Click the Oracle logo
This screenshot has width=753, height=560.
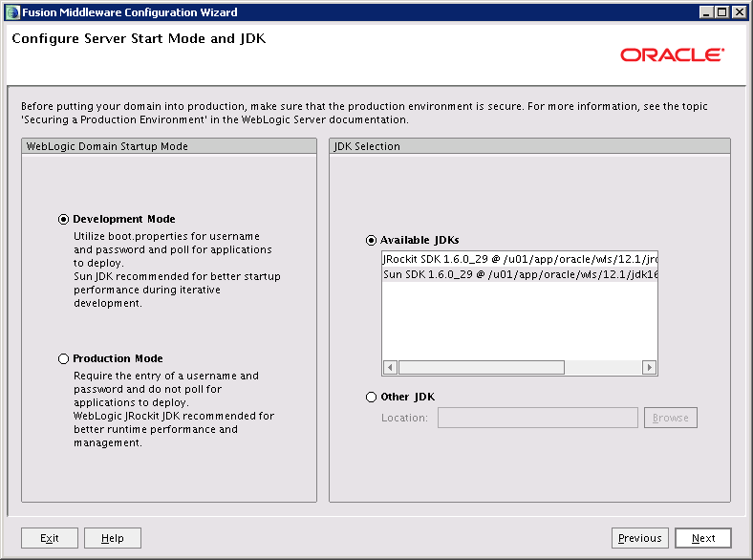pos(672,55)
